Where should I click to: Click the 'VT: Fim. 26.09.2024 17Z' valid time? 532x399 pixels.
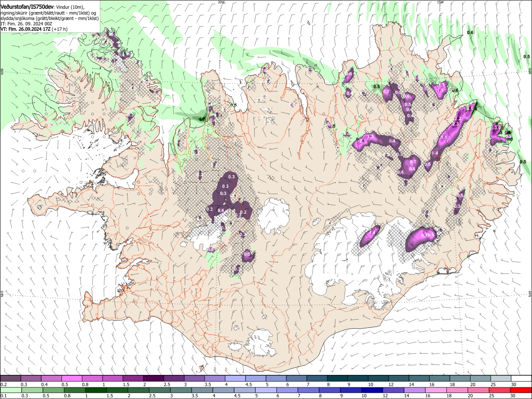pyautogui.click(x=26, y=29)
